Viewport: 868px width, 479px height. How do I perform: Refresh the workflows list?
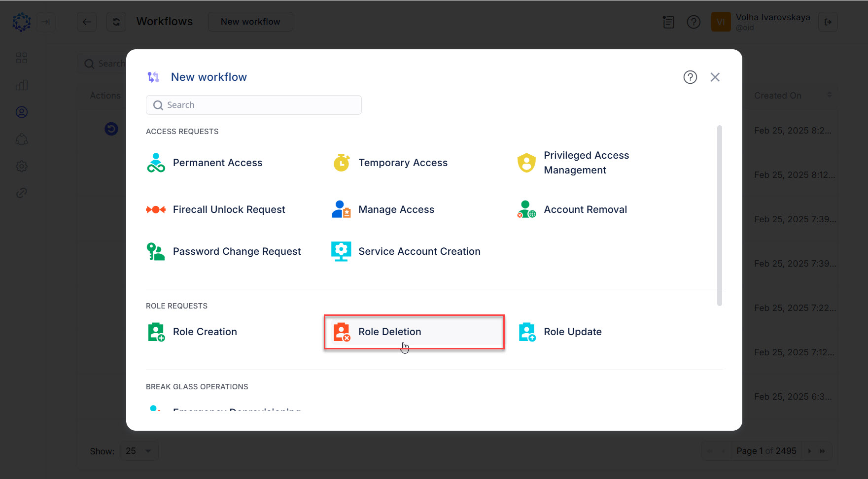coord(116,22)
